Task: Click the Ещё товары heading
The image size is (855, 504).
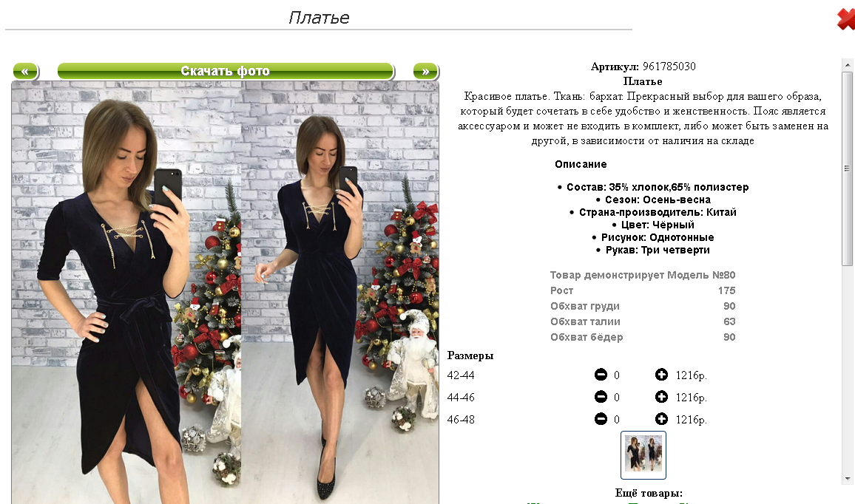Action: click(649, 493)
